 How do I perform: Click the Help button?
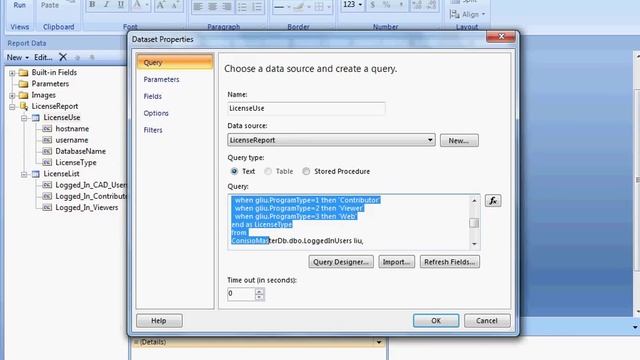point(159,321)
